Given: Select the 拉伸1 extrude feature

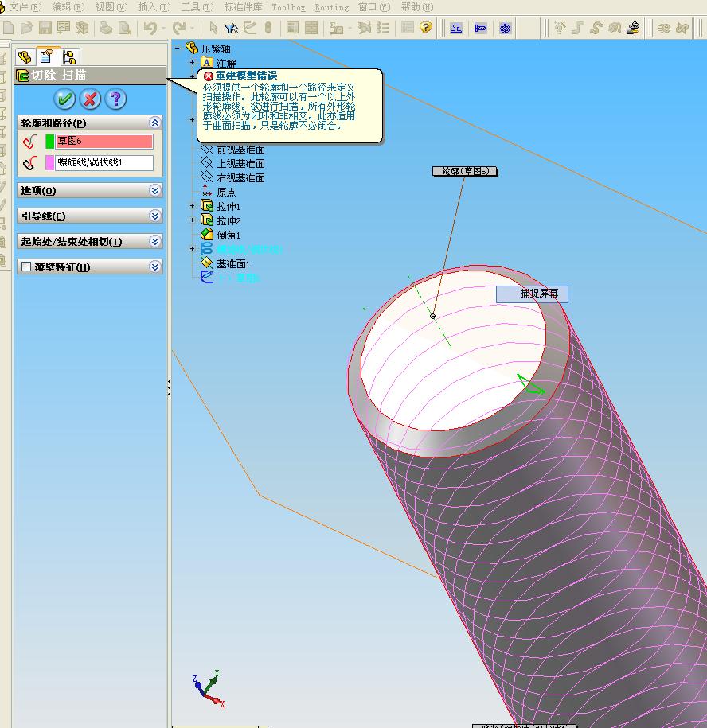Looking at the screenshot, I should pyautogui.click(x=229, y=207).
